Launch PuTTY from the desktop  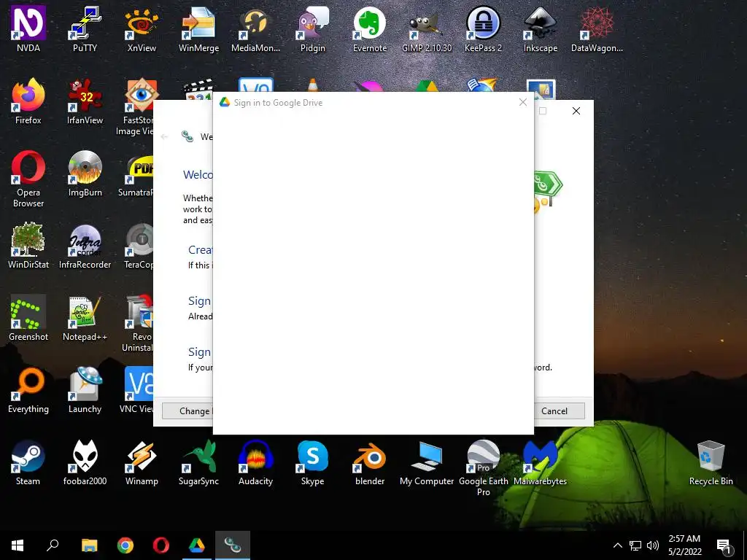[x=85, y=28]
